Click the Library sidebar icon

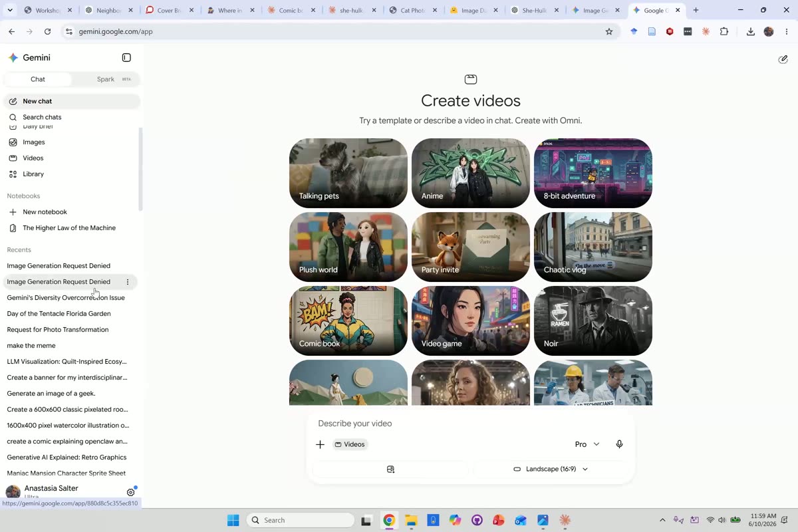tap(13, 174)
